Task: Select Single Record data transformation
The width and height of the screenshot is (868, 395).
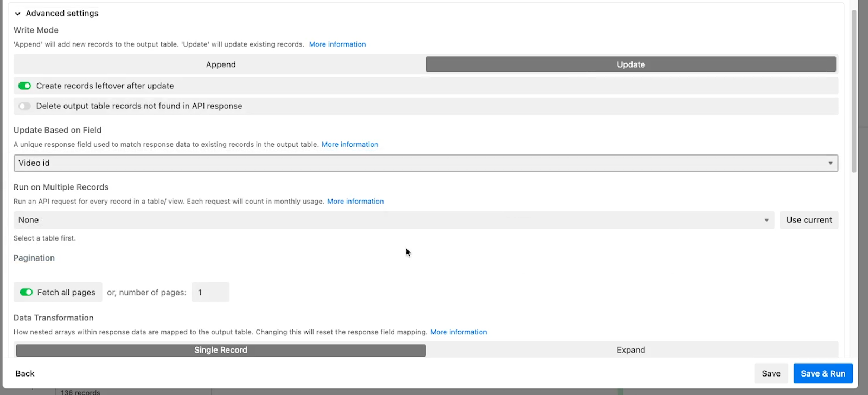Action: pyautogui.click(x=221, y=350)
